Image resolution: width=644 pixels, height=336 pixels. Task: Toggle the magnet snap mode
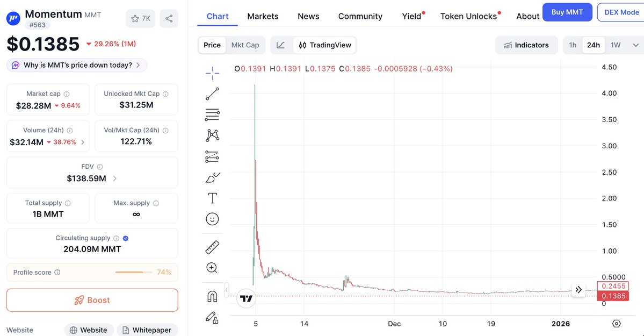213,296
